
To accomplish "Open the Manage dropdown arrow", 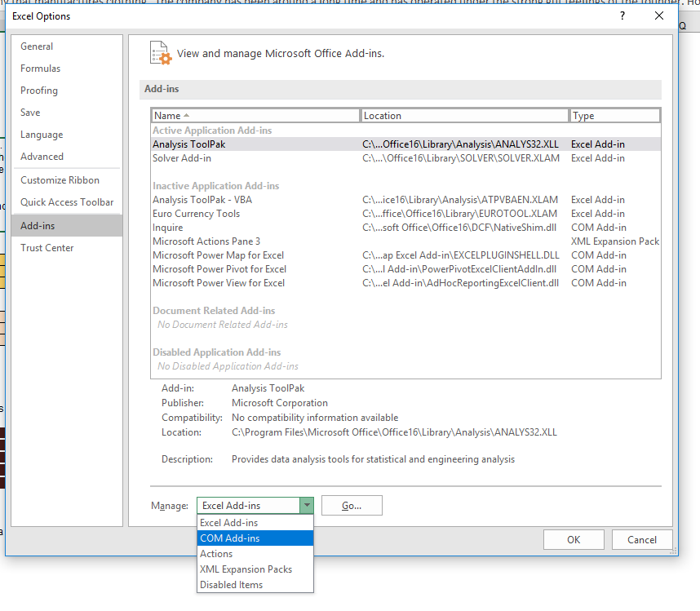I will (306, 506).
